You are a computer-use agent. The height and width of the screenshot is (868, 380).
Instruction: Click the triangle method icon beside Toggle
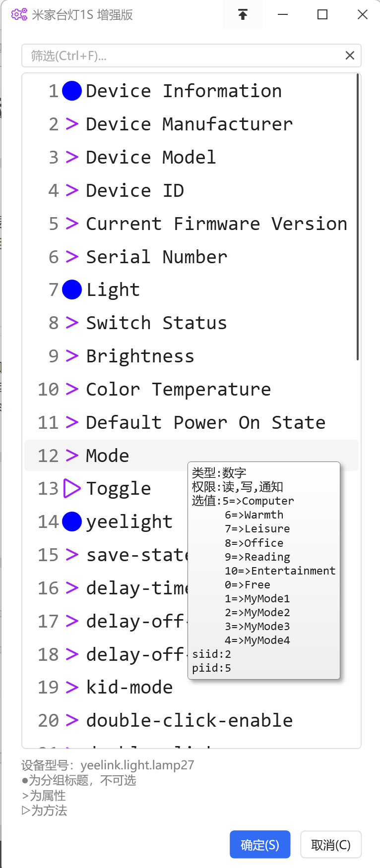coord(72,488)
